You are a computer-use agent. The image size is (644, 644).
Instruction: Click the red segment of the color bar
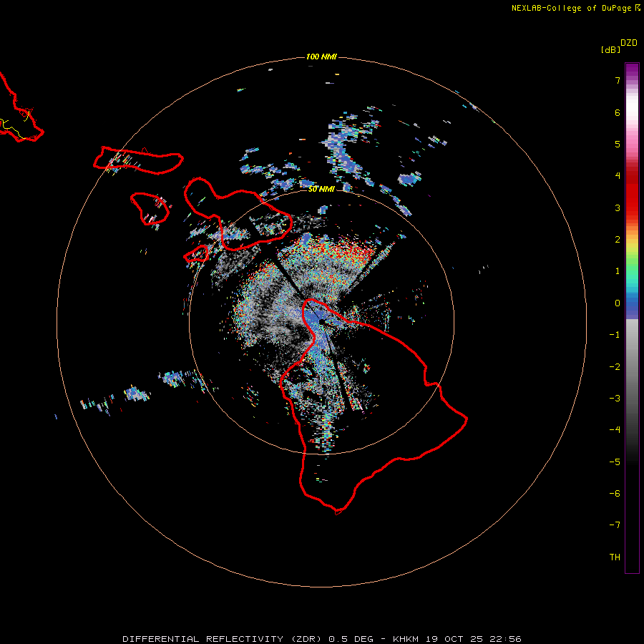[632, 193]
